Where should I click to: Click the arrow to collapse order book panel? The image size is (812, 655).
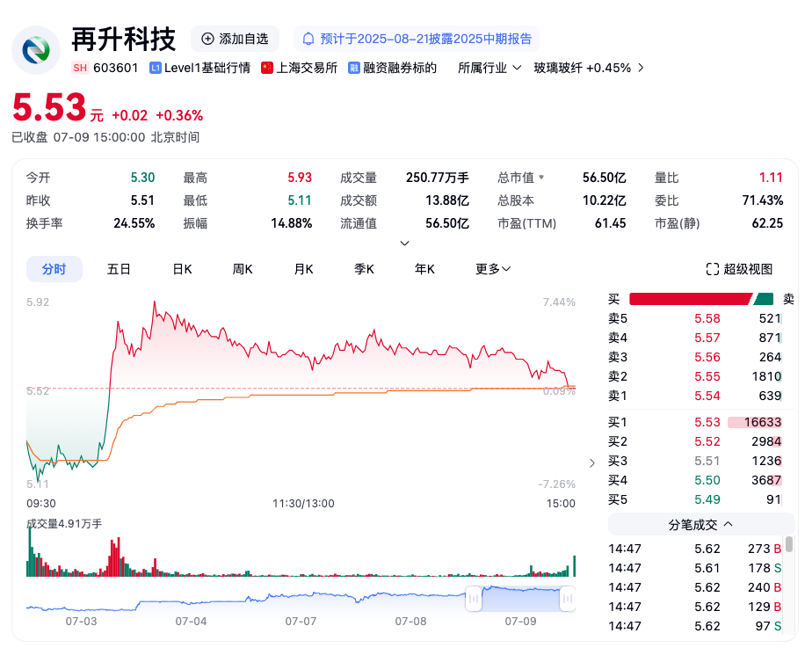(592, 462)
